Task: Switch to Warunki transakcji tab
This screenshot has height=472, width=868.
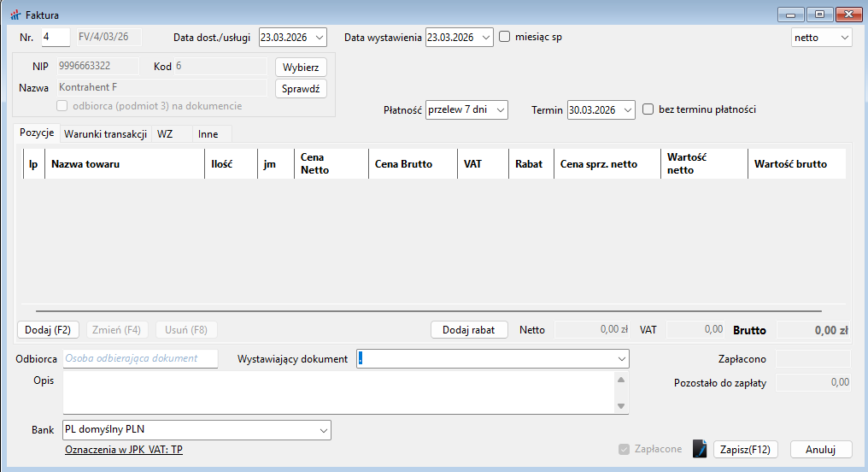Action: [105, 134]
